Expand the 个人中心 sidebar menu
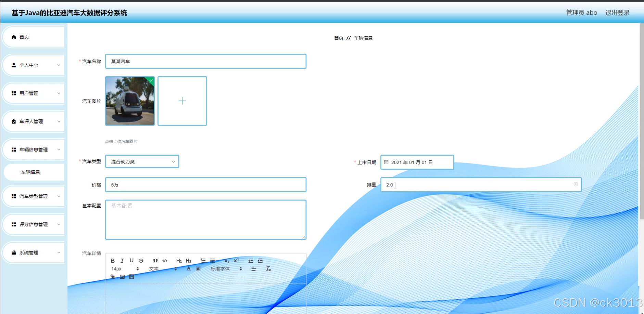 (33, 65)
